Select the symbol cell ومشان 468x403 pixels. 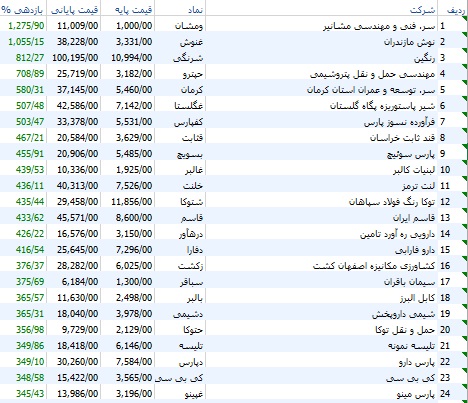click(189, 26)
